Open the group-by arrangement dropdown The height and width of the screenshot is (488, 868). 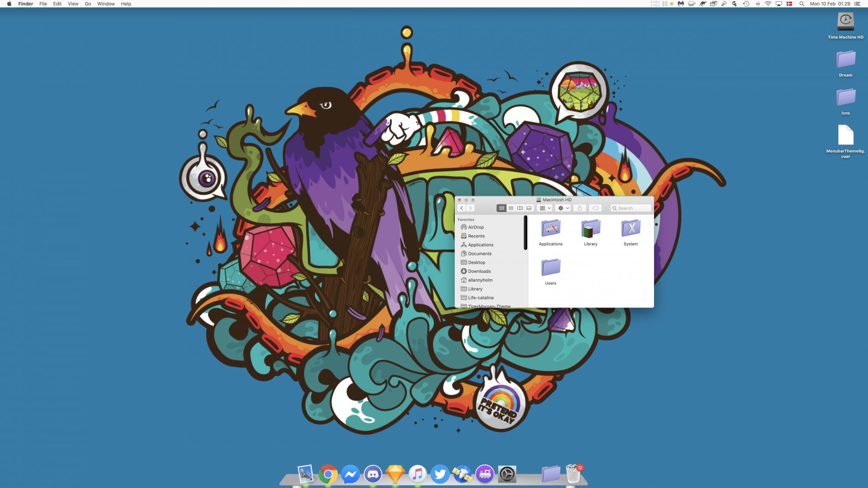tap(545, 208)
